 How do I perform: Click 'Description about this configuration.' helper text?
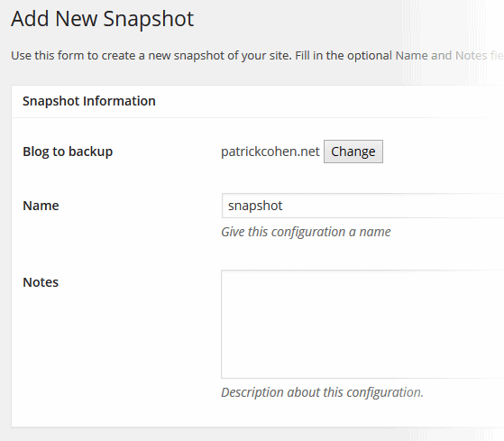[x=322, y=392]
